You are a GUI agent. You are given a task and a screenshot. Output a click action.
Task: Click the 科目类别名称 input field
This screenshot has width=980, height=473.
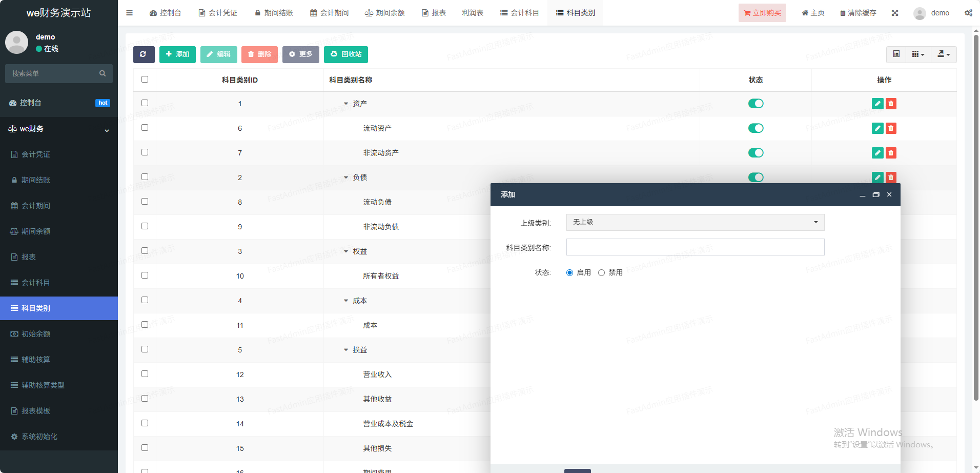[695, 247]
